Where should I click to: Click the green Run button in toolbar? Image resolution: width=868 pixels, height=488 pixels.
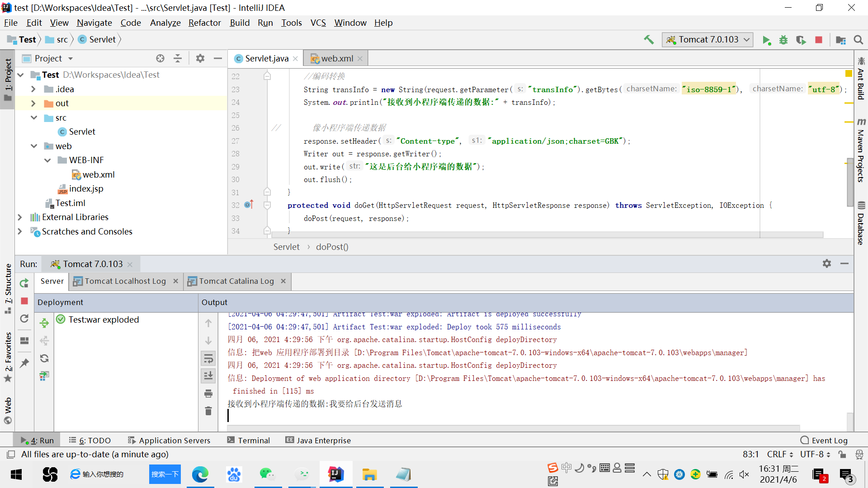click(766, 40)
